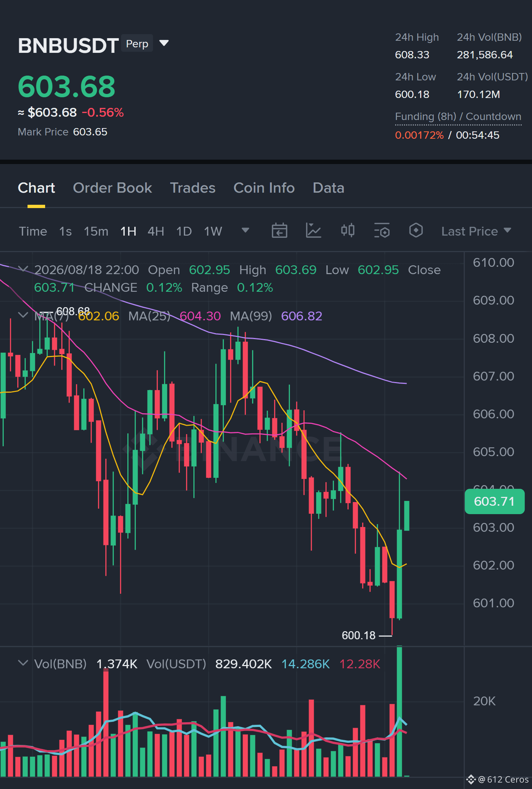Open the technical indicators chart icon
This screenshot has height=789, width=532.
pos(313,231)
